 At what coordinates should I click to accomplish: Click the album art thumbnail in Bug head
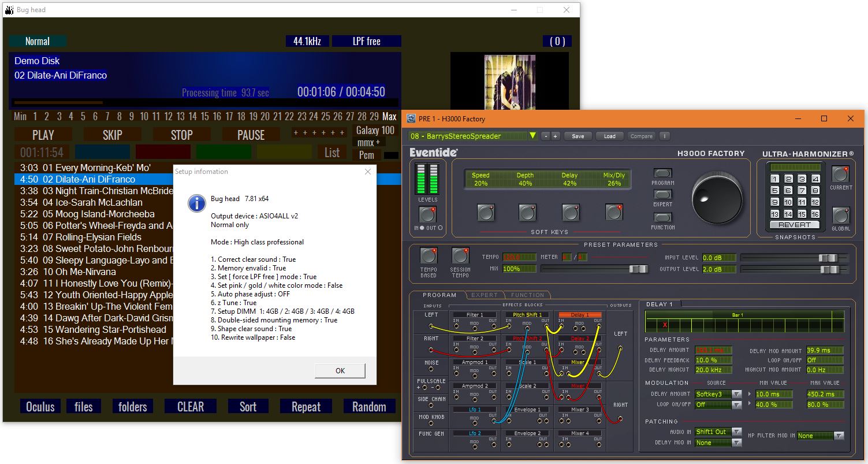[509, 82]
